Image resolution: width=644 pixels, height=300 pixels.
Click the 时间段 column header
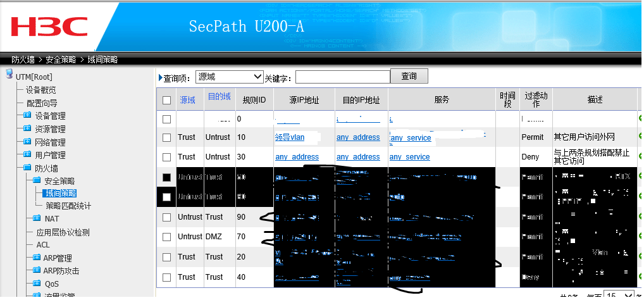(x=507, y=100)
